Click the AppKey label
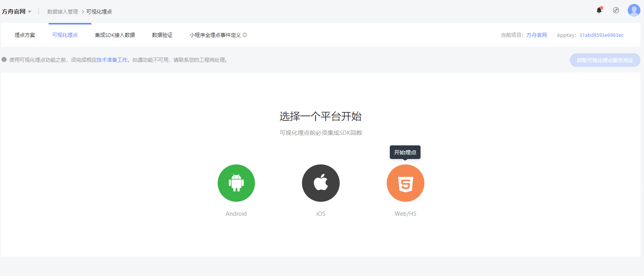Viewport: 644px width, 276px height. (x=566, y=35)
